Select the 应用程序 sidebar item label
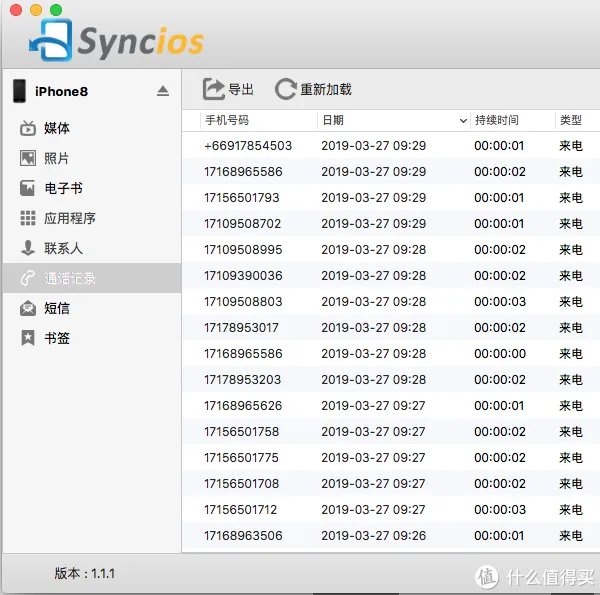Image resolution: width=600 pixels, height=595 pixels. click(70, 218)
